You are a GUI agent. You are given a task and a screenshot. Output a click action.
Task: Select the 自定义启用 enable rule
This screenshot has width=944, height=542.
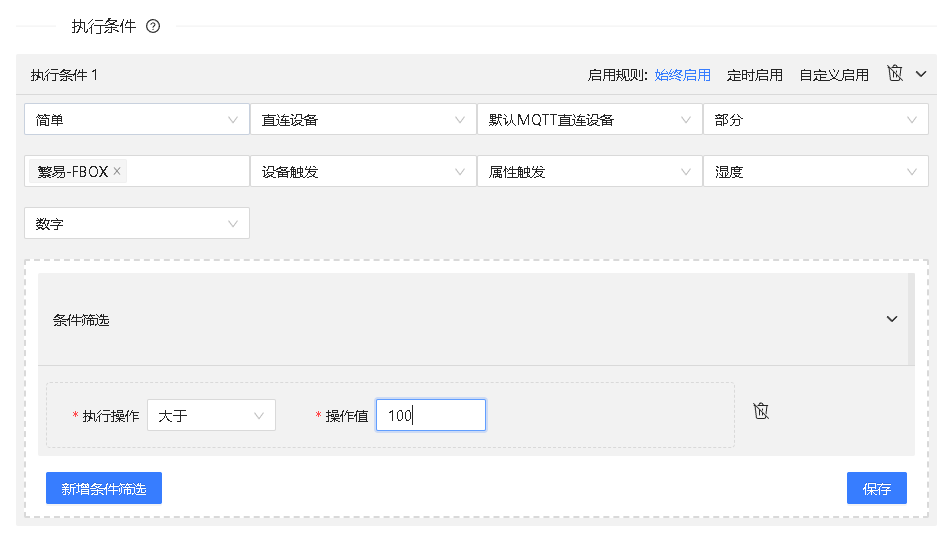(x=833, y=75)
